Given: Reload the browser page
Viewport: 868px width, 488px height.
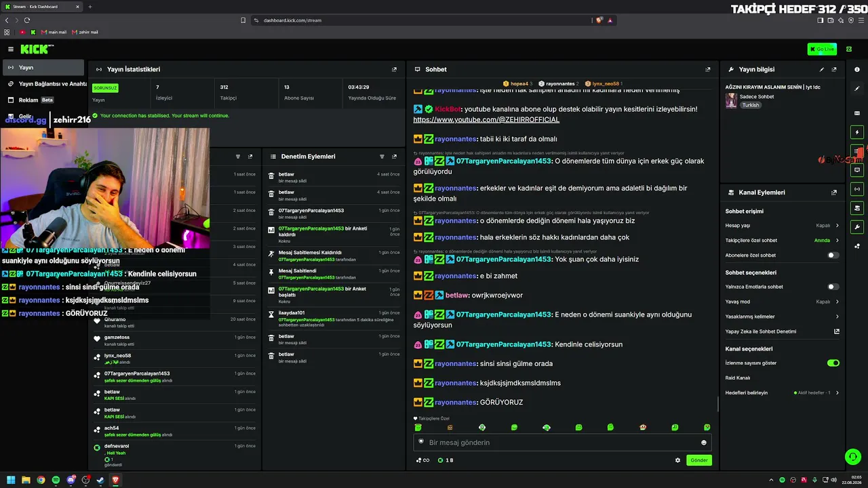Looking at the screenshot, I should (27, 20).
